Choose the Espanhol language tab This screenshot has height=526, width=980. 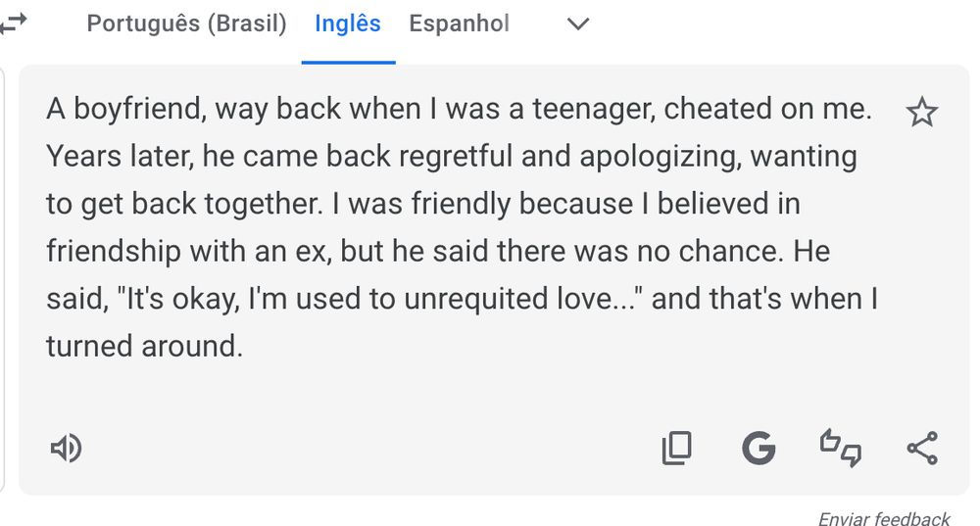point(459,24)
